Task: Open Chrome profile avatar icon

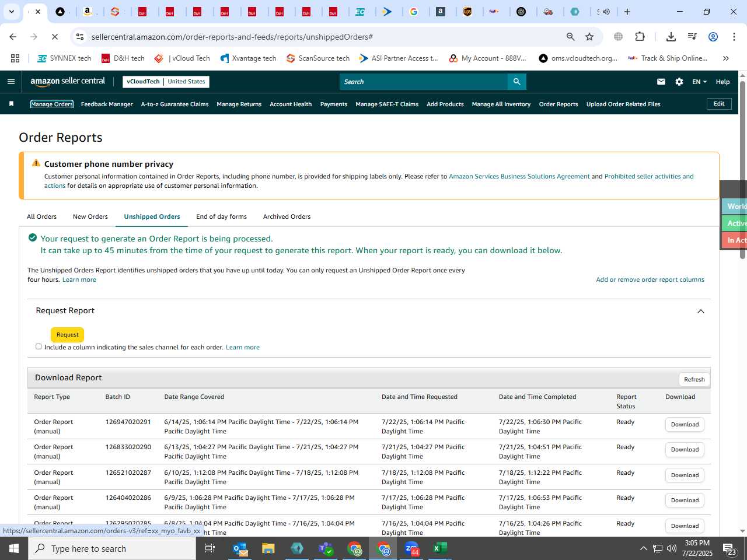Action: [x=713, y=37]
